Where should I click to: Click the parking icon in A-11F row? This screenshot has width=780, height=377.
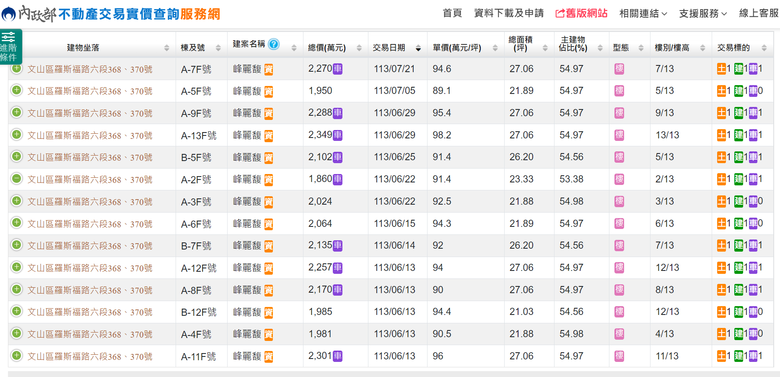(x=337, y=356)
